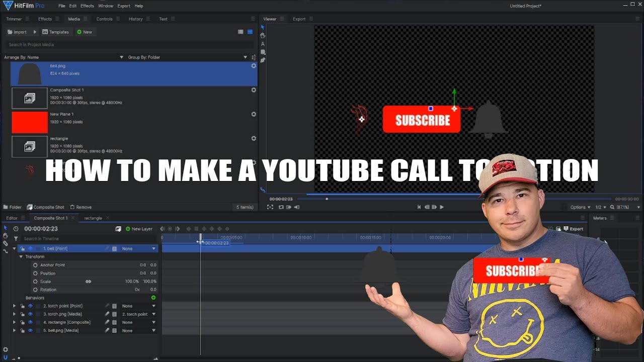Open settings gear for bell.png media
Screen dimensions: 644x362
[x=254, y=66]
